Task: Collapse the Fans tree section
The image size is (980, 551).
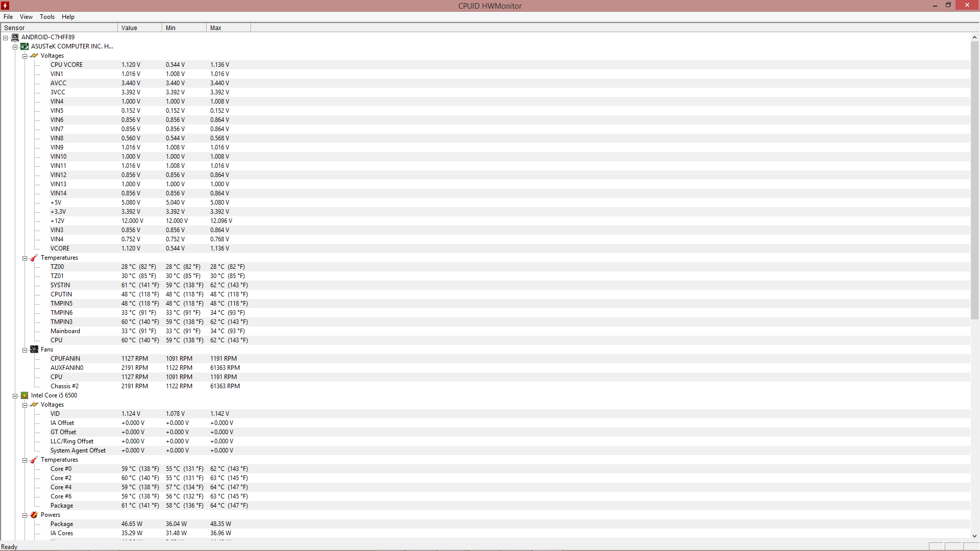Action: 24,350
